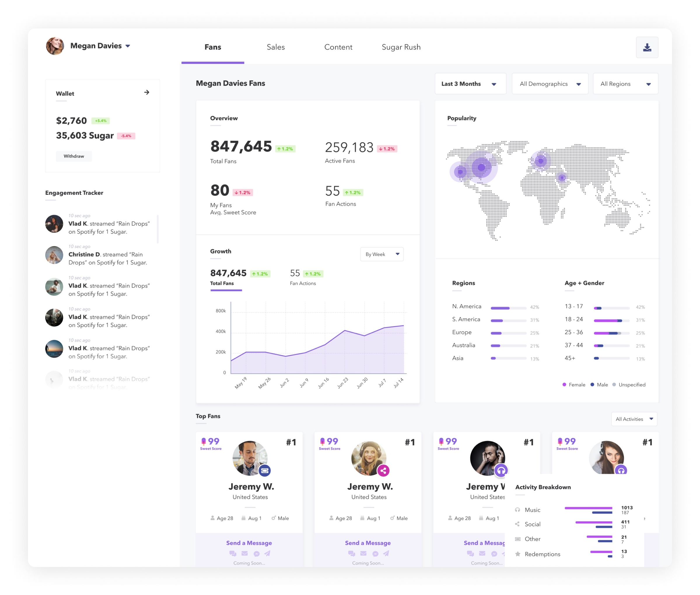Click email envelope icon in first fan card
Screen dimensions: 700x595
point(245,554)
